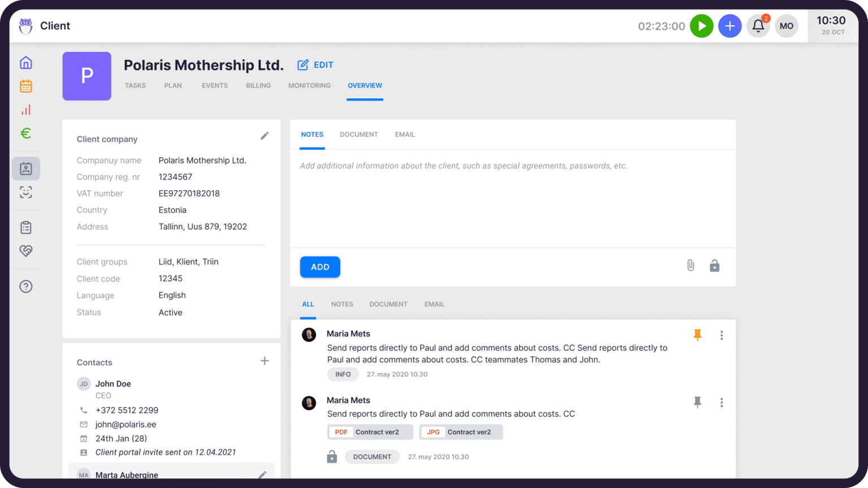Screen dimensions: 868x488
Task: Filter feed by ALL
Action: (x=308, y=304)
